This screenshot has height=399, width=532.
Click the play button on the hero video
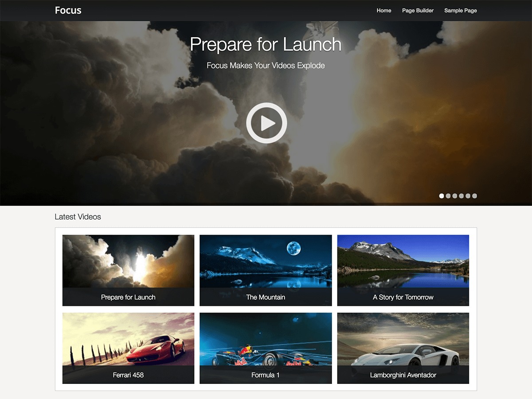pyautogui.click(x=266, y=123)
